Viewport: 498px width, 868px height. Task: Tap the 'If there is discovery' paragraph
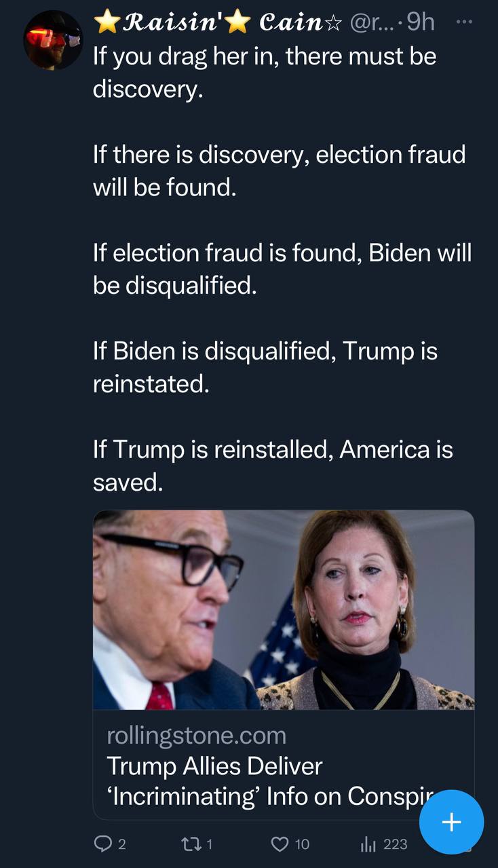click(279, 170)
